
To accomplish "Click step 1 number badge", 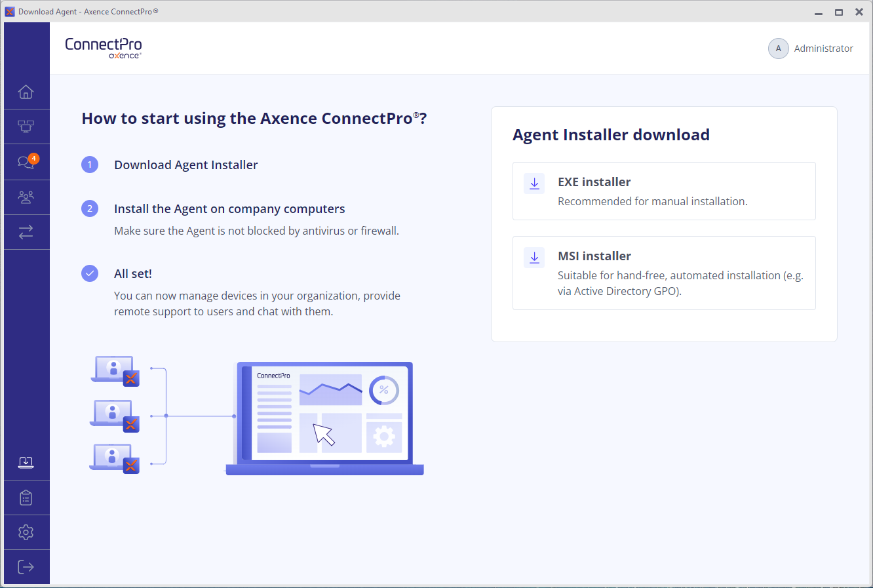I will (90, 165).
